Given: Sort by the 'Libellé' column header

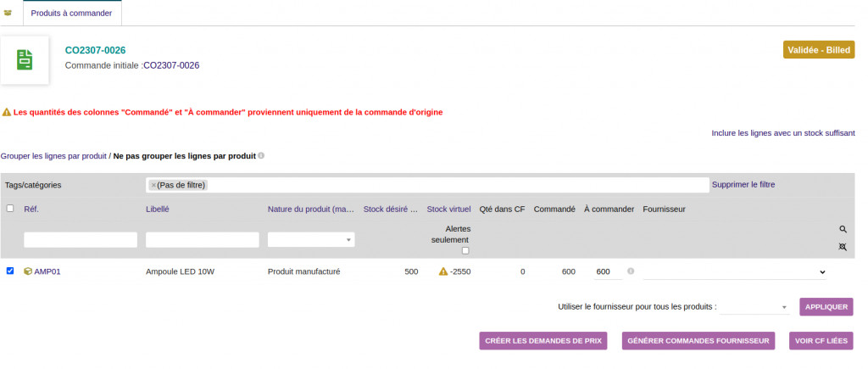Looking at the screenshot, I should tap(157, 209).
